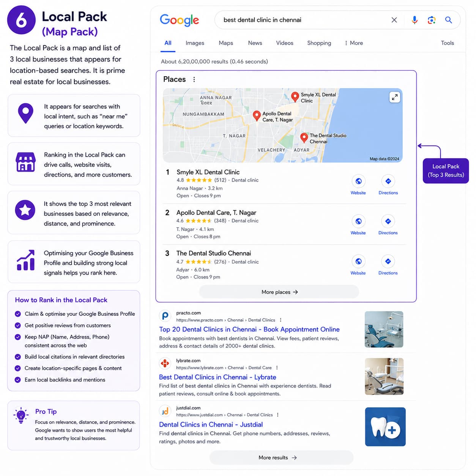
Task: Start voice search with microphone icon
Action: 415,20
